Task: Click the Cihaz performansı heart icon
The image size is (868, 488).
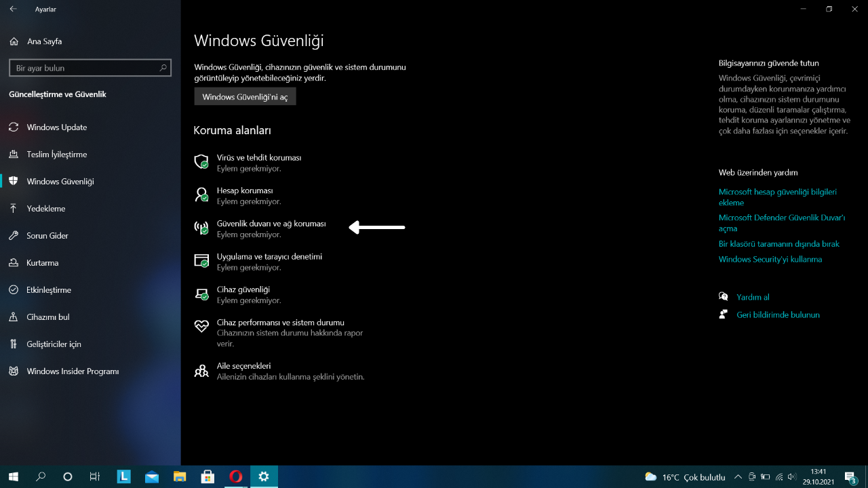Action: 201,327
